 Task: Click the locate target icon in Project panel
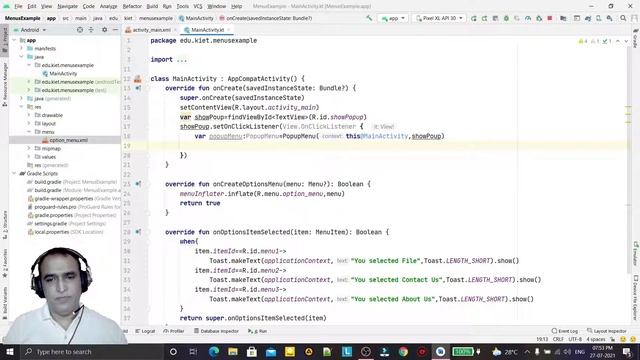click(80, 30)
